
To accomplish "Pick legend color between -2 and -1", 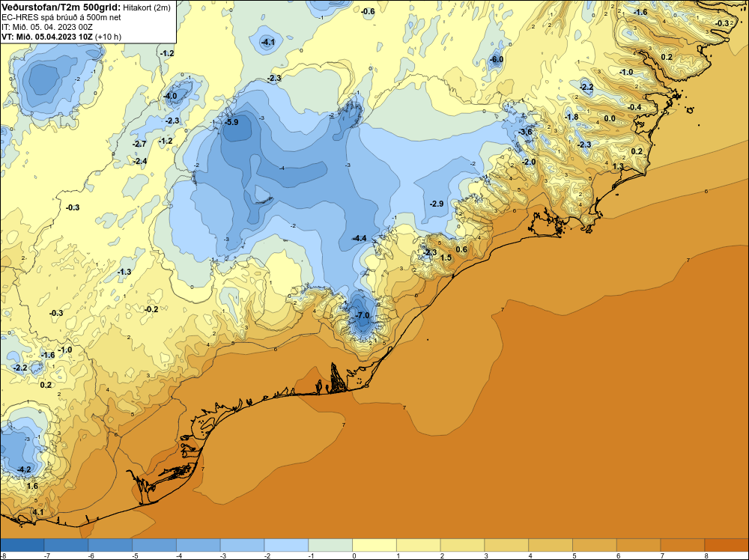I will tap(286, 545).
